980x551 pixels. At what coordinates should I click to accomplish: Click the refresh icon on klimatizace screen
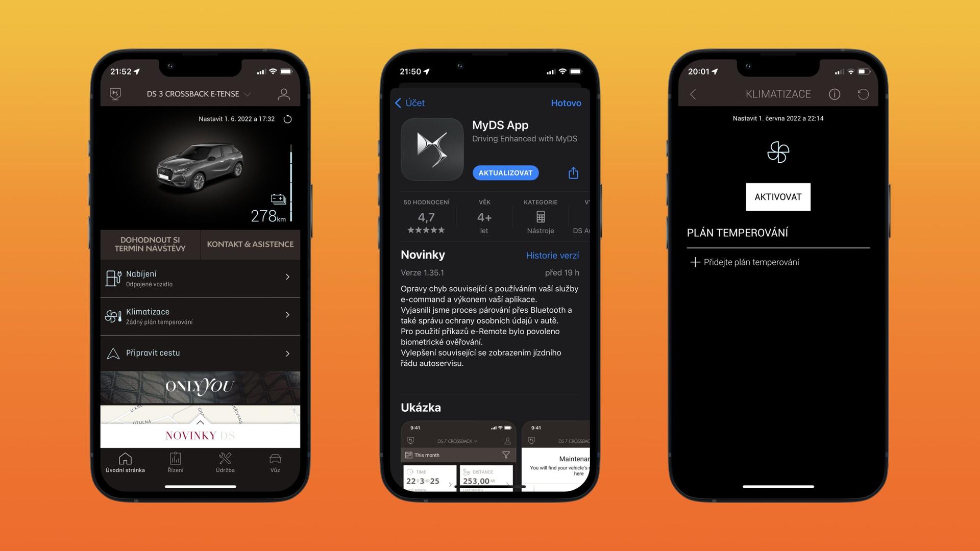coord(864,93)
